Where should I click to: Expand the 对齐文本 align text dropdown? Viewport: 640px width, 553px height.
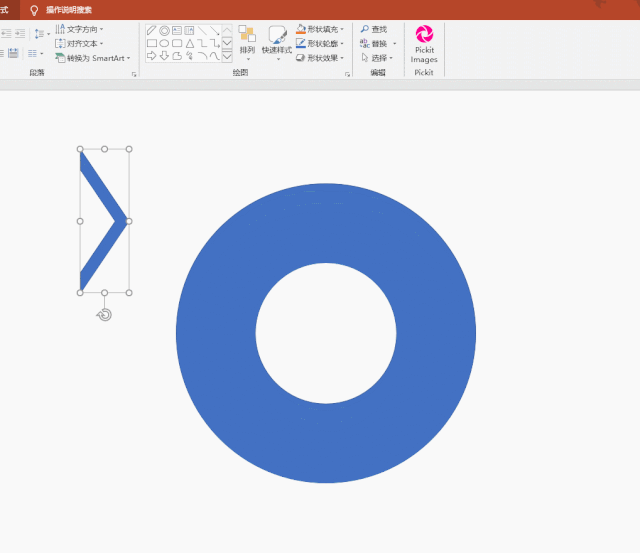pyautogui.click(x=81, y=43)
